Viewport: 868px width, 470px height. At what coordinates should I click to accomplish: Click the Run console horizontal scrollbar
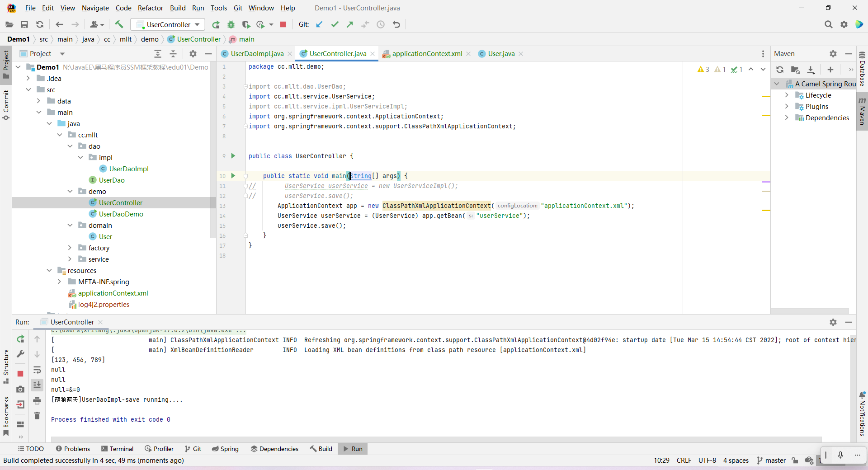click(436, 439)
